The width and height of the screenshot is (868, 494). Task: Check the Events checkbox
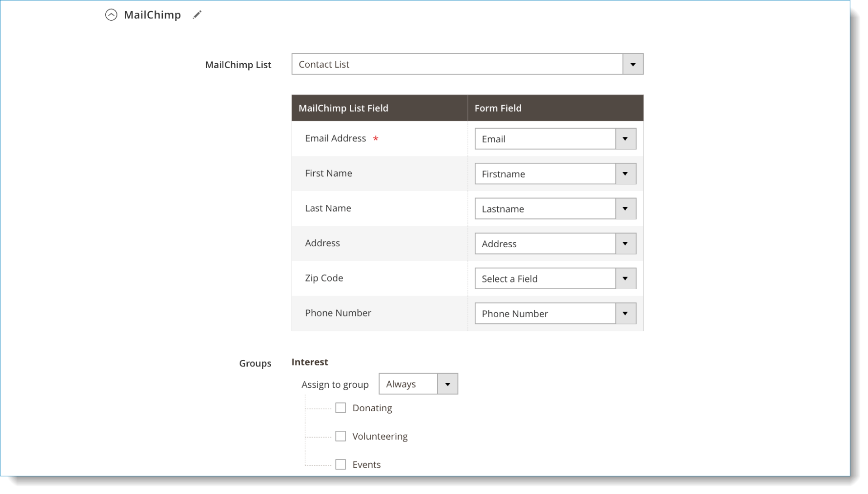[x=340, y=464]
